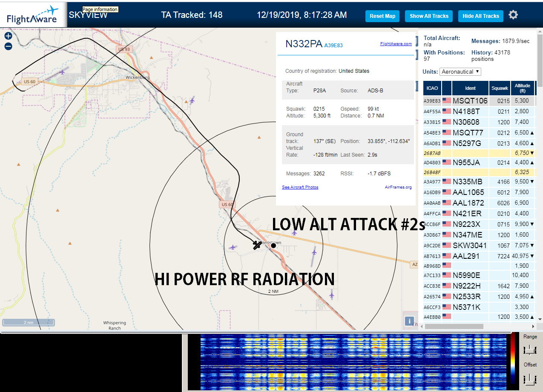
Task: Open the A39E83 ICAO link beside N332PA
Action: (333, 46)
